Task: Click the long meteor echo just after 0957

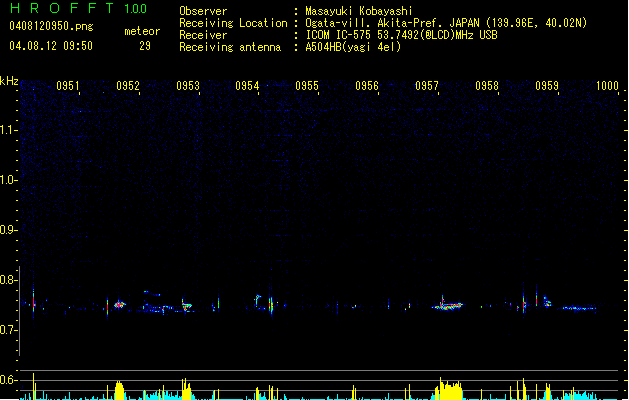Action: pyautogui.click(x=447, y=306)
